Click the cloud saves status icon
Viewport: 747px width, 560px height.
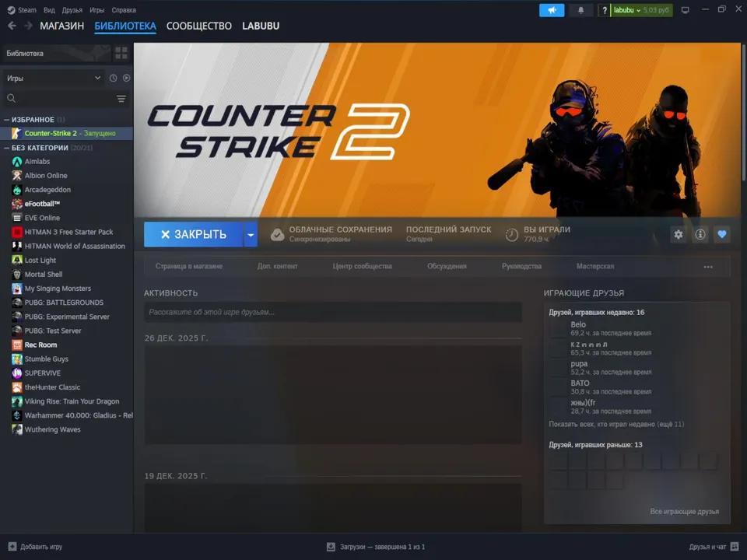277,234
